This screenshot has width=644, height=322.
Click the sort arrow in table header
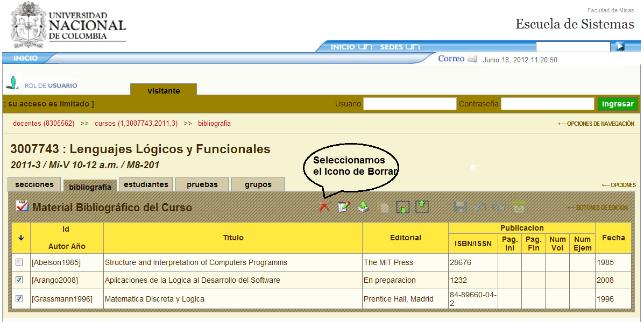[20, 238]
